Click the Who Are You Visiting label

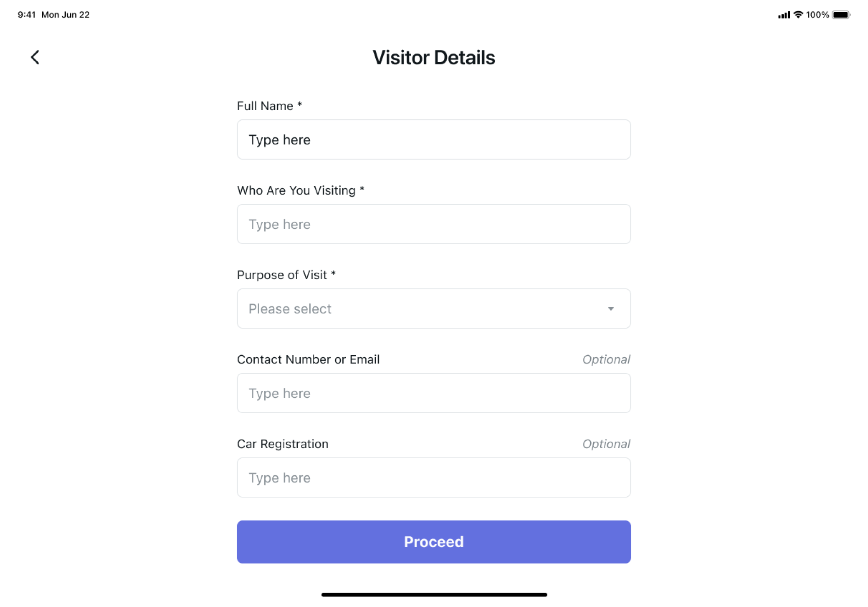coord(296,190)
